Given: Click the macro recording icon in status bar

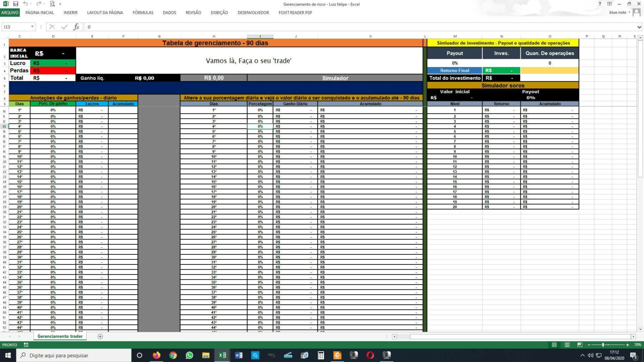Looking at the screenshot, I should click(26, 345).
